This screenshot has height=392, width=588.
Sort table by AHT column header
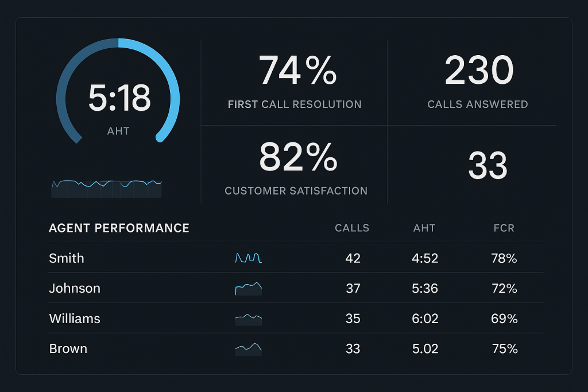(424, 228)
